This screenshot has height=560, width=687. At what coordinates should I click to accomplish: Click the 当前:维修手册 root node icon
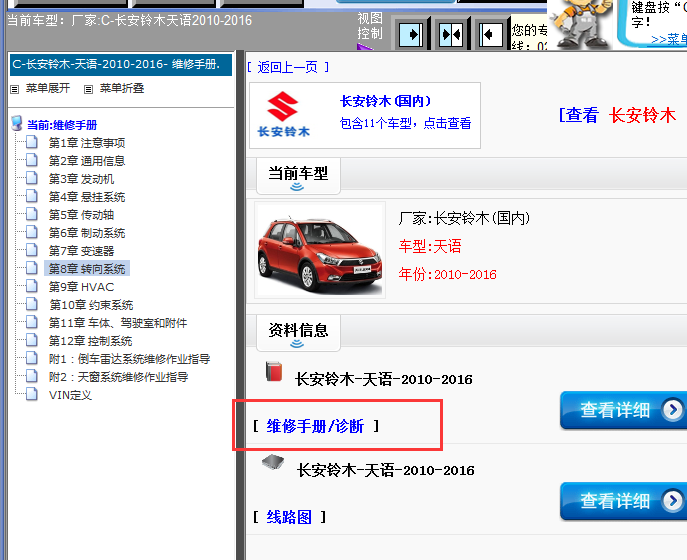17,124
